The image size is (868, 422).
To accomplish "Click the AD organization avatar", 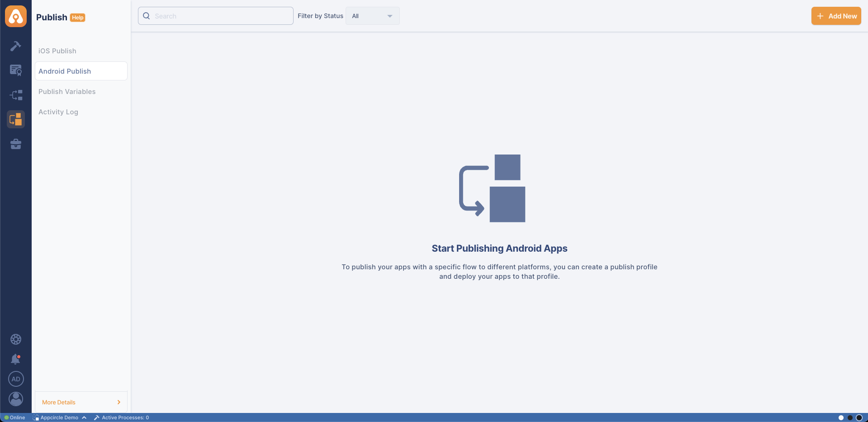I will [16, 379].
